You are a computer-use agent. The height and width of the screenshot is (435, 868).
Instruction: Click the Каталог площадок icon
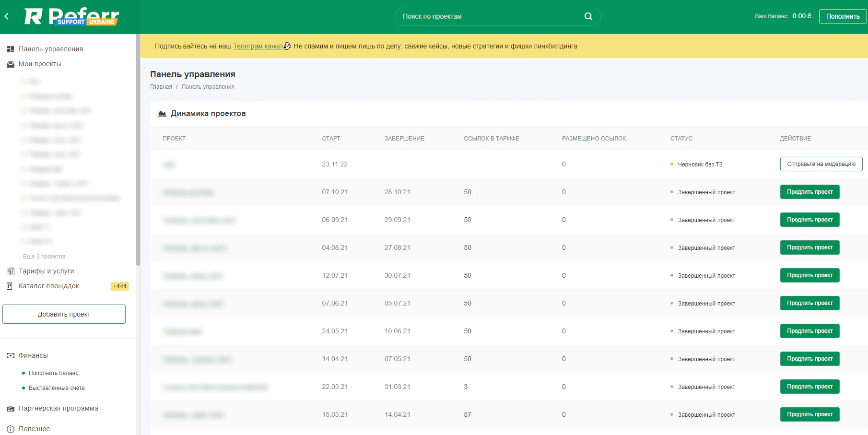(10, 286)
